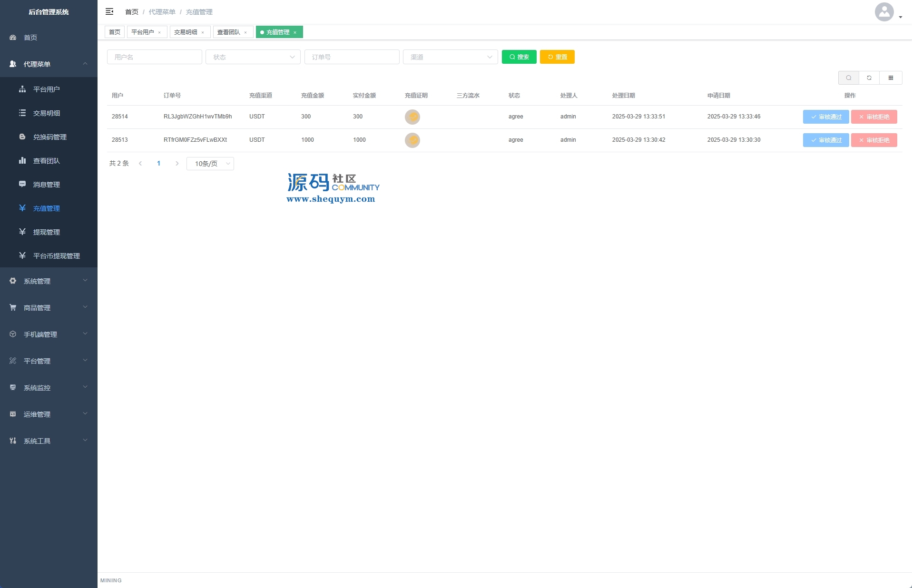
Task: Switch to the 交易明细 tab
Action: tap(186, 32)
